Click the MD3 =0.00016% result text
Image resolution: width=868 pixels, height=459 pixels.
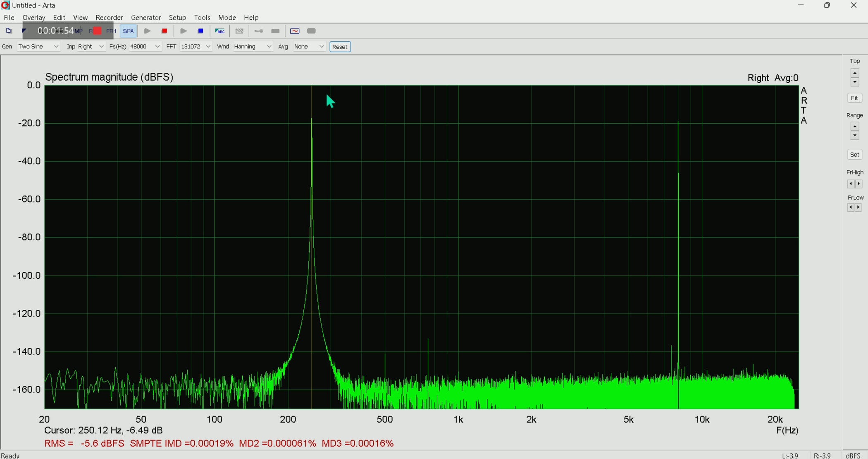coord(358,443)
